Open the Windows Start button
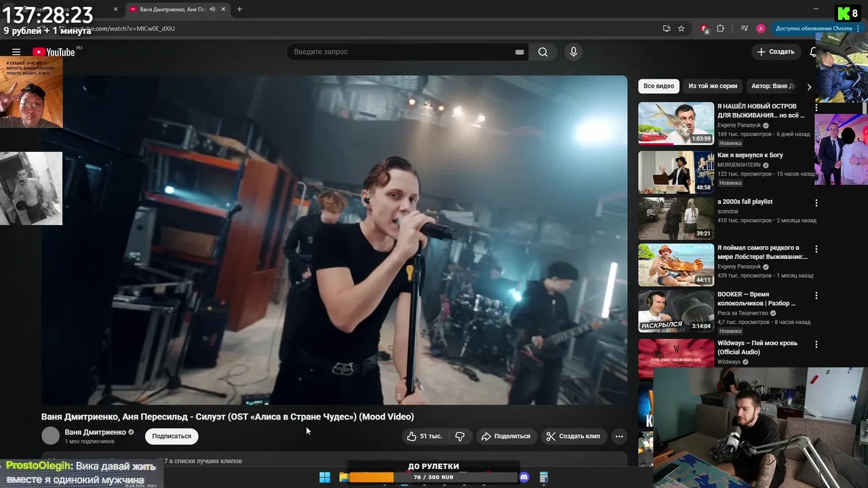 (325, 477)
